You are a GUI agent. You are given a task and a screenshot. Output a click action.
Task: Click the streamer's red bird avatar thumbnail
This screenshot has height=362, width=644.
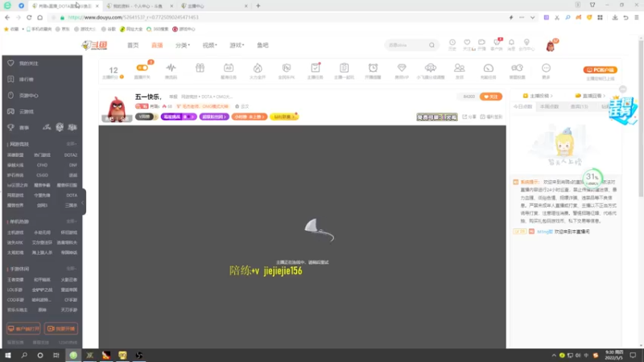pos(117,109)
